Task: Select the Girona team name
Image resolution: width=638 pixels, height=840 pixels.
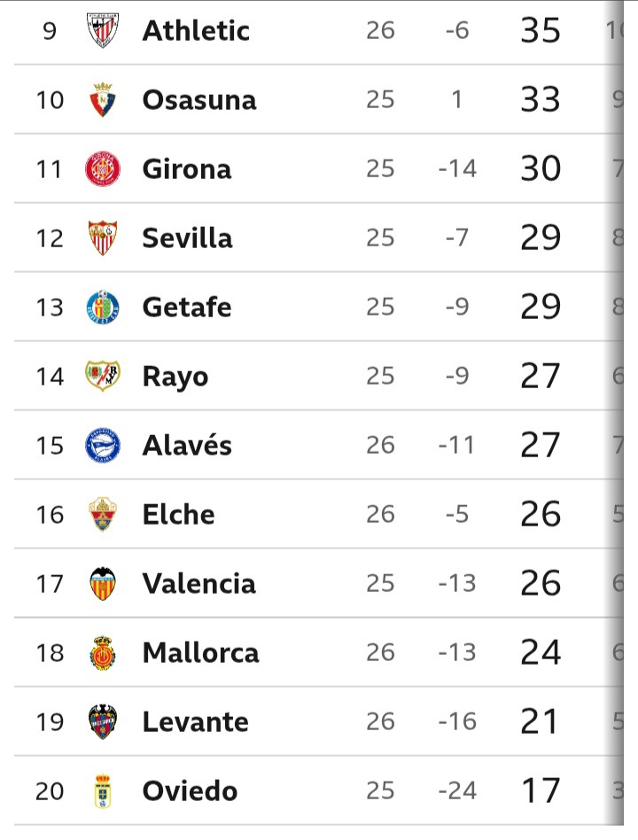Action: point(186,168)
